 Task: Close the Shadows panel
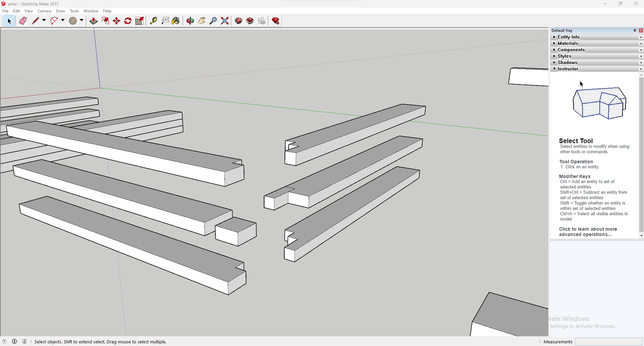click(x=641, y=63)
